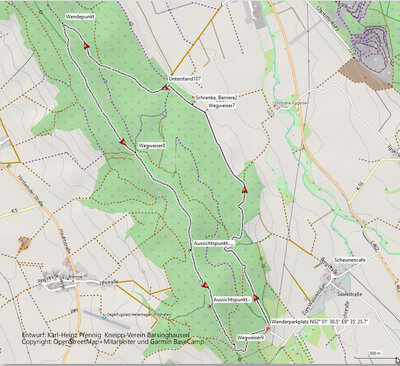Click the blue Segelflugplatz airfield icon

click(x=105, y=317)
